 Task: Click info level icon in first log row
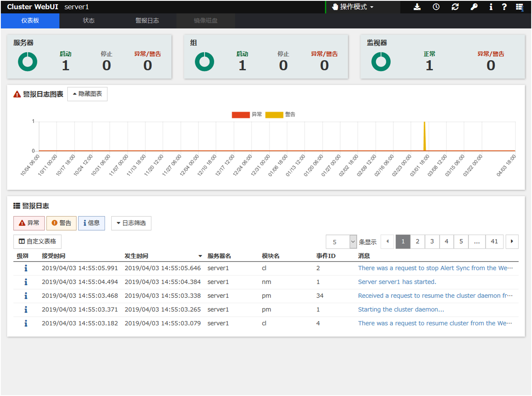[26, 268]
